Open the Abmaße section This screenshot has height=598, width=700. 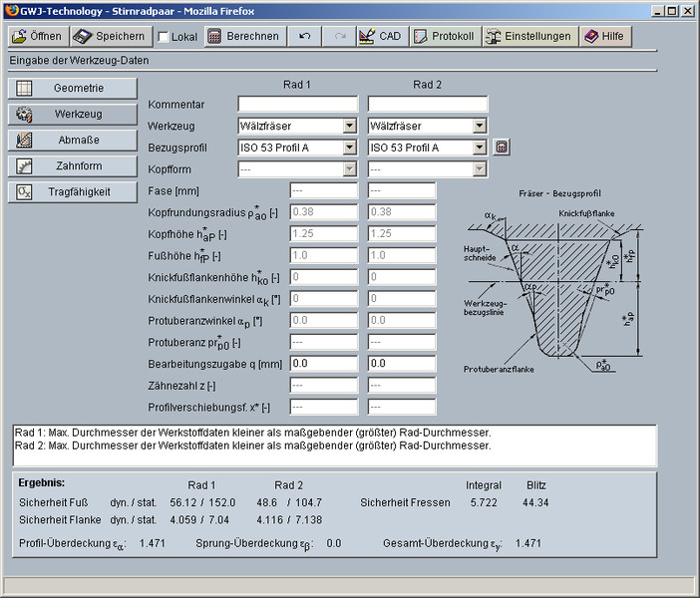[x=72, y=141]
